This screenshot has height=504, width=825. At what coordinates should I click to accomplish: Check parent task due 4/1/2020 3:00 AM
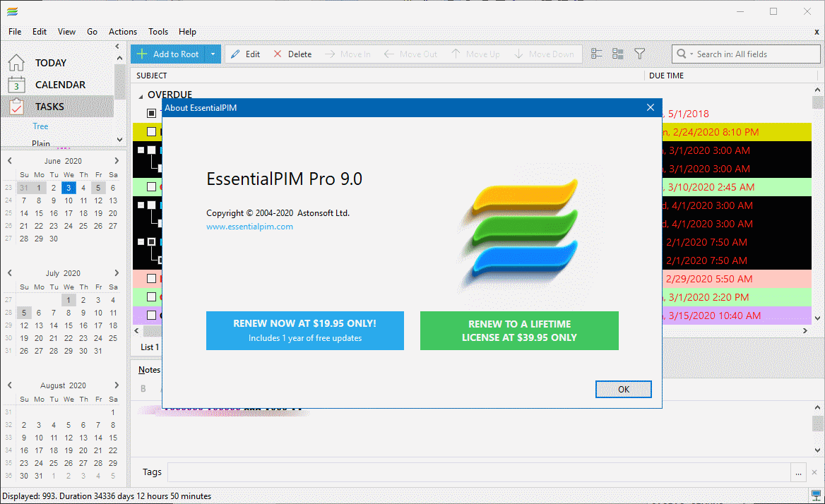(152, 205)
